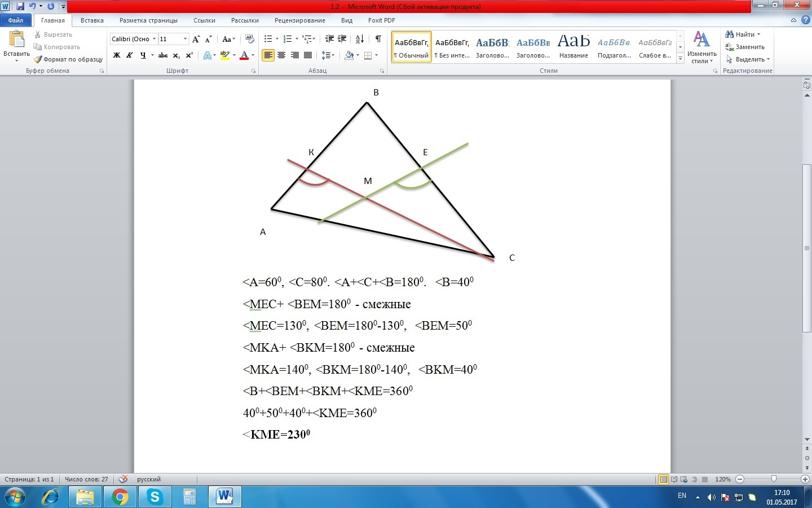This screenshot has height=508, width=812.
Task: Increase paragraph indent
Action: pos(342,39)
